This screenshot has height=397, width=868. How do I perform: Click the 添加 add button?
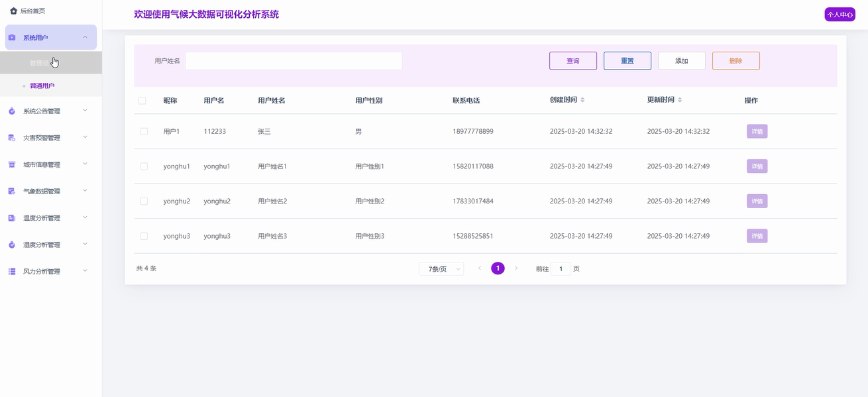tap(682, 61)
